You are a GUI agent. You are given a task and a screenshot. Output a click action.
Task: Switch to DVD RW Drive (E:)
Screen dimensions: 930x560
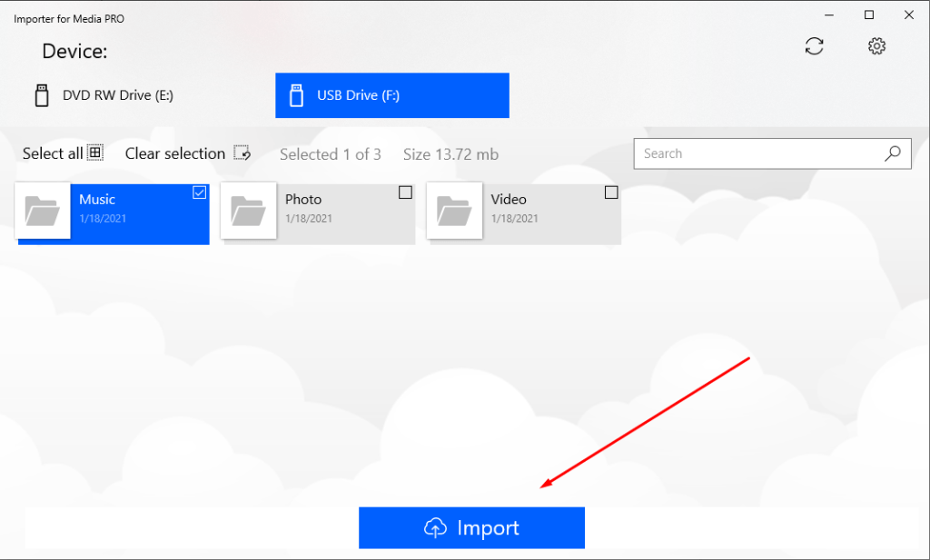[x=117, y=95]
